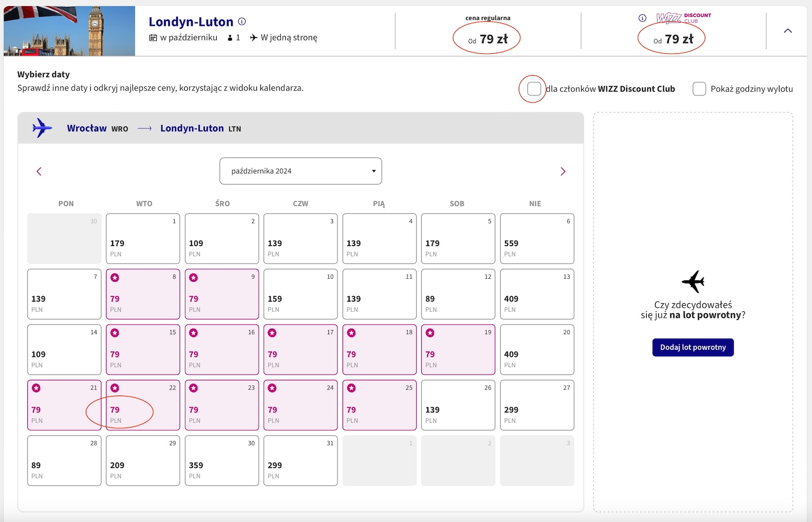Check the Pokaż godziny wylotu box

699,89
